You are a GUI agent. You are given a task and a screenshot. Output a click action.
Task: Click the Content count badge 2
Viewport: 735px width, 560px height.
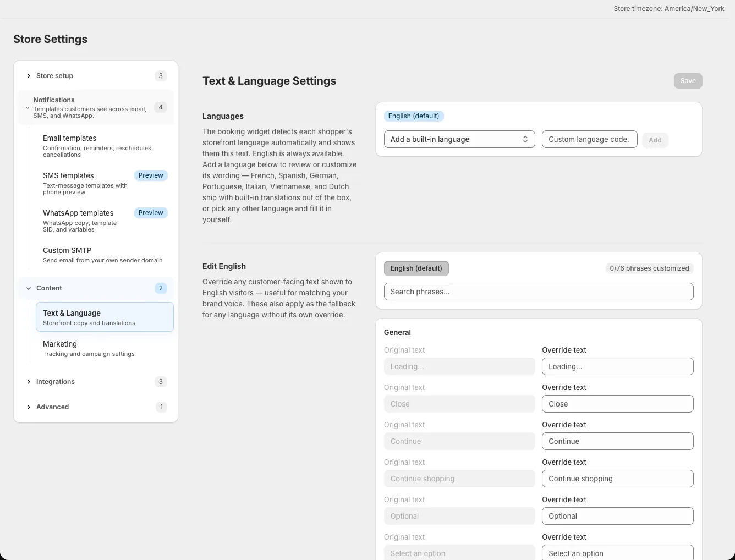pos(161,288)
